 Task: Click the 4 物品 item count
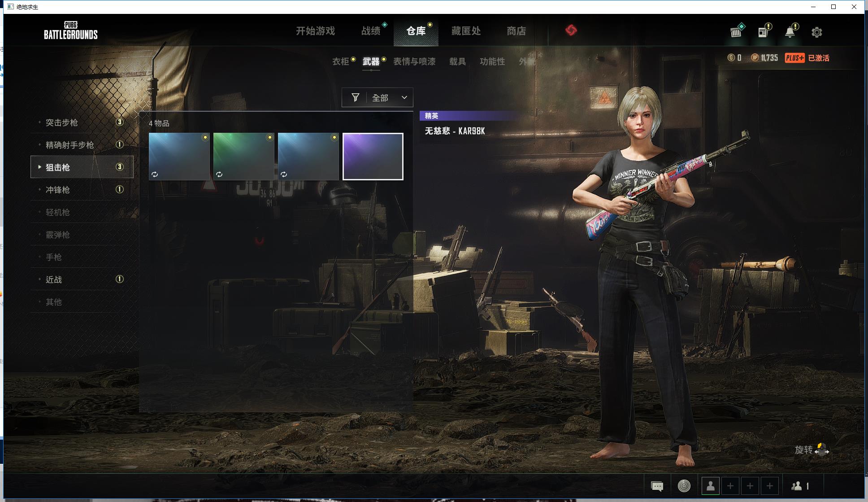tap(159, 123)
